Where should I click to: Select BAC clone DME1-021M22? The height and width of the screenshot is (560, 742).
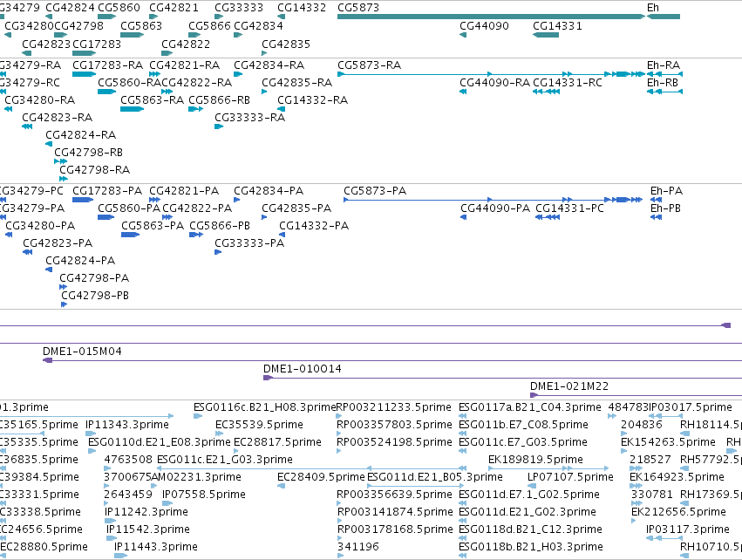point(636,395)
